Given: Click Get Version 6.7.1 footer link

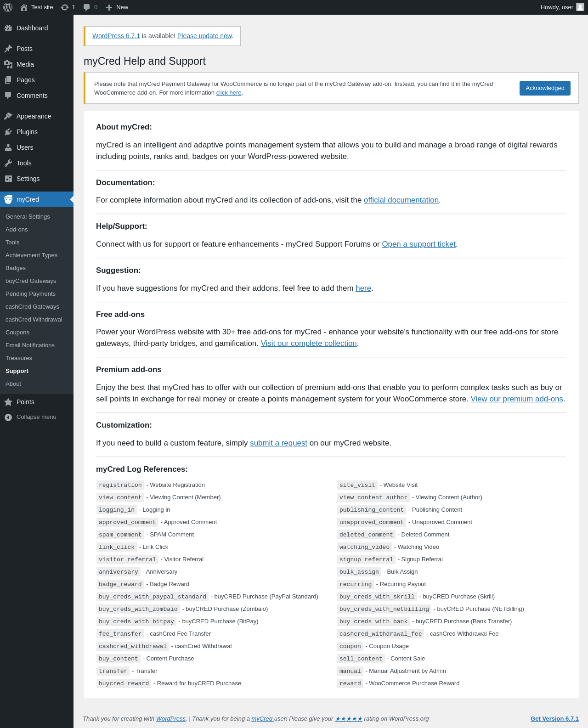Looking at the screenshot, I should click(x=554, y=719).
